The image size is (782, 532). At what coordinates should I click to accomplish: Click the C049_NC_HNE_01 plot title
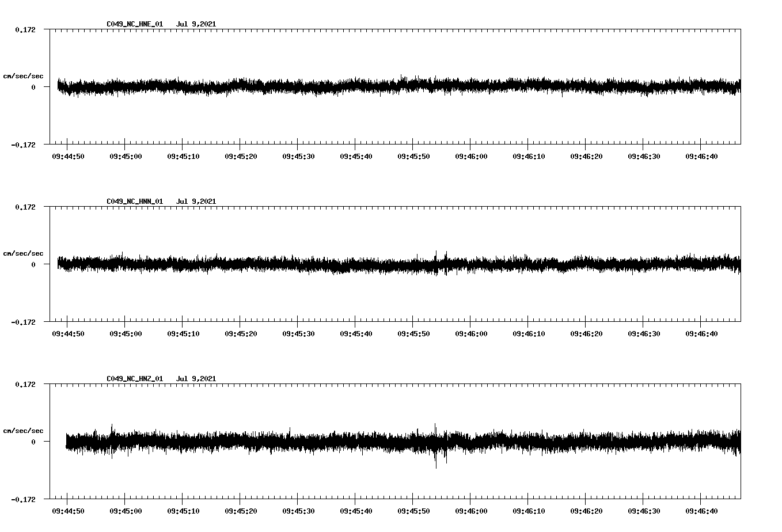coord(135,24)
